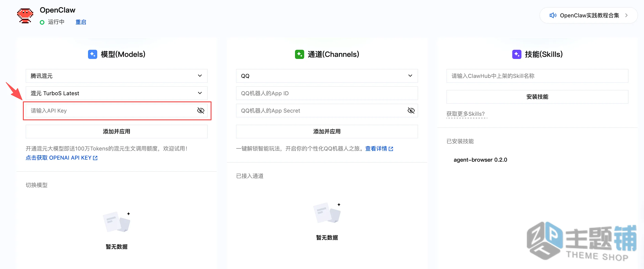This screenshot has width=644, height=269.
Task: Click the OpenClaw red lobster logo
Action: (x=25, y=16)
